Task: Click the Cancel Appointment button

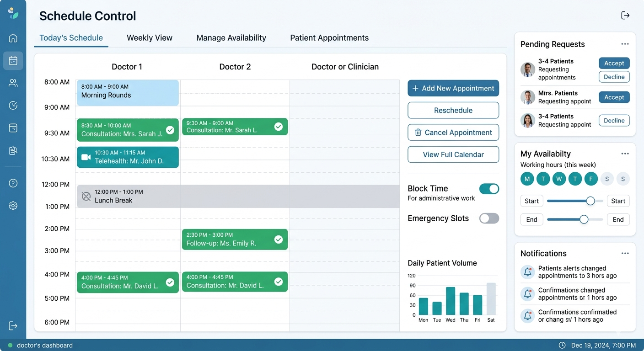Action: click(453, 133)
